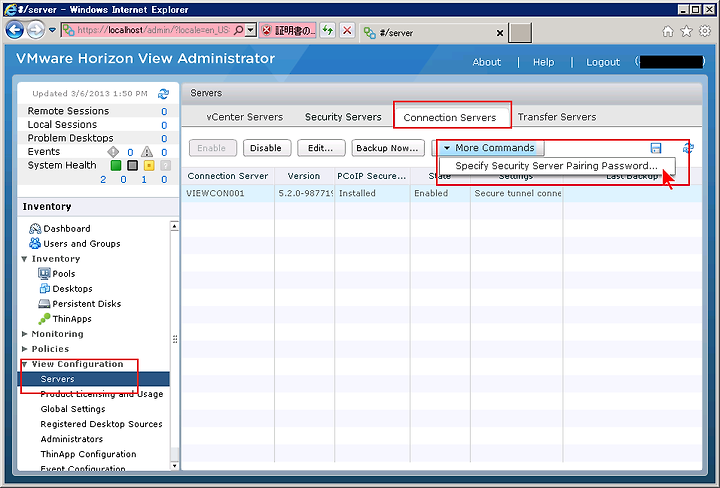
Task: Collapse the View Configuration node
Action: pyautogui.click(x=24, y=364)
